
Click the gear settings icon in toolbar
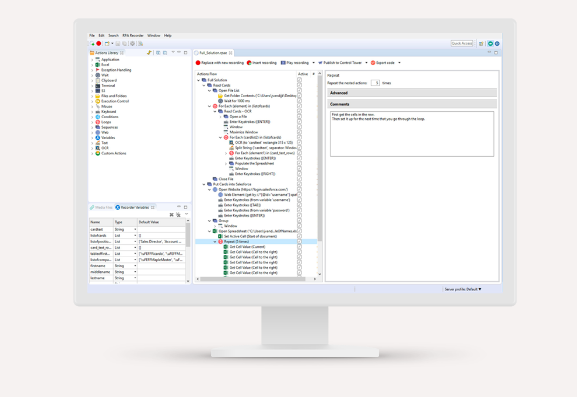click(x=132, y=43)
